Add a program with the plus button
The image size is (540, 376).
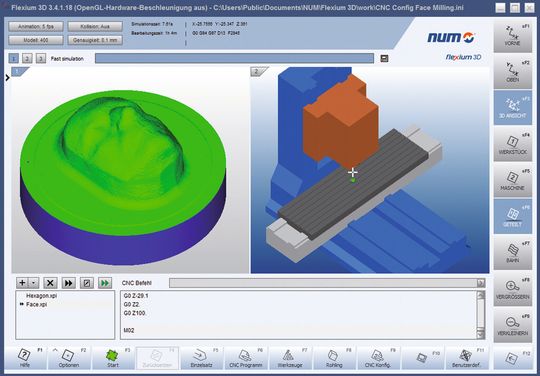(22, 283)
